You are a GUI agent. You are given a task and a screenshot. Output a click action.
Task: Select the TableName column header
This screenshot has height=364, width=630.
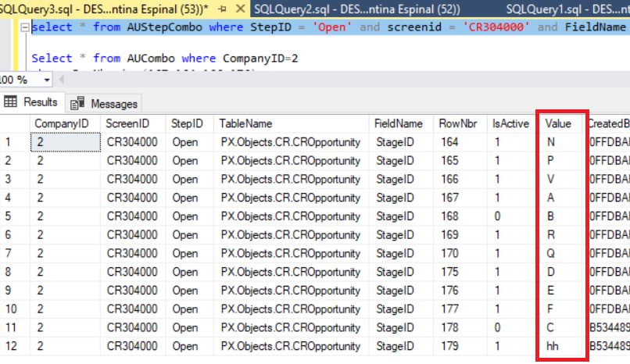pos(292,123)
